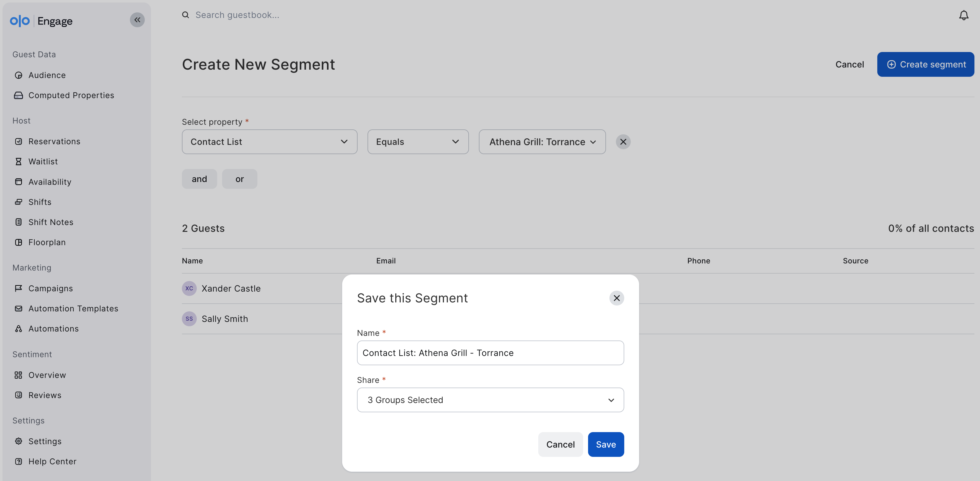
Task: Click the Olo Engage logo
Action: click(41, 21)
